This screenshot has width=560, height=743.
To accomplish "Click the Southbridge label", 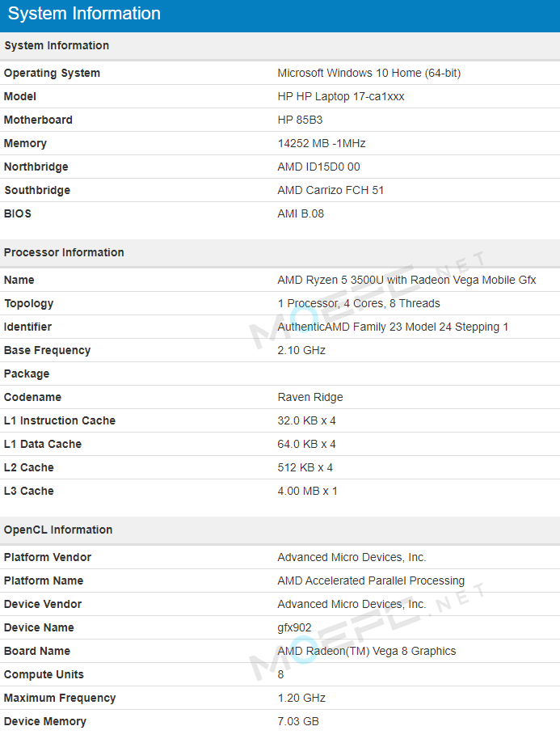I will coord(37,190).
